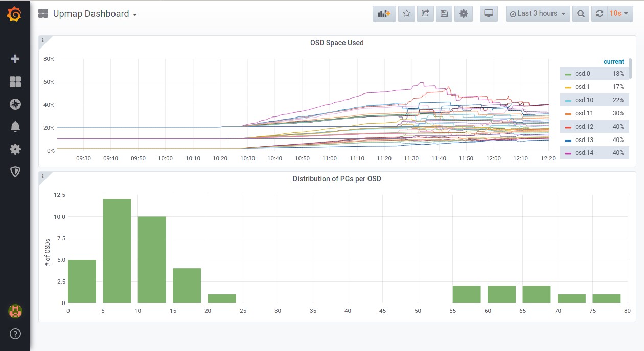Open the Explore compass icon in sidebar
This screenshot has width=644, height=351.
point(15,104)
